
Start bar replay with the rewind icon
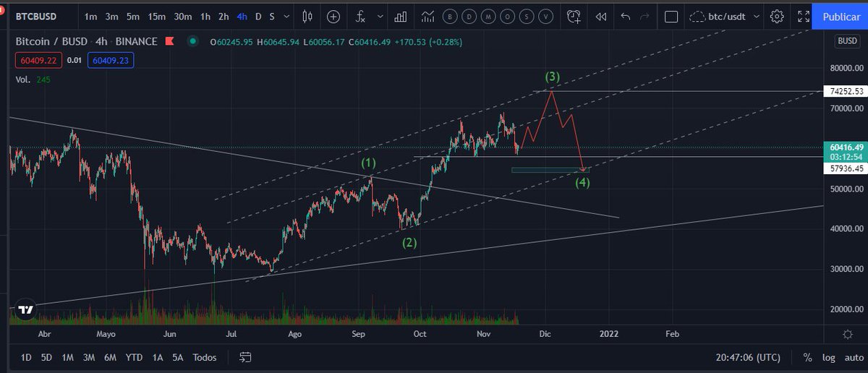(600, 16)
